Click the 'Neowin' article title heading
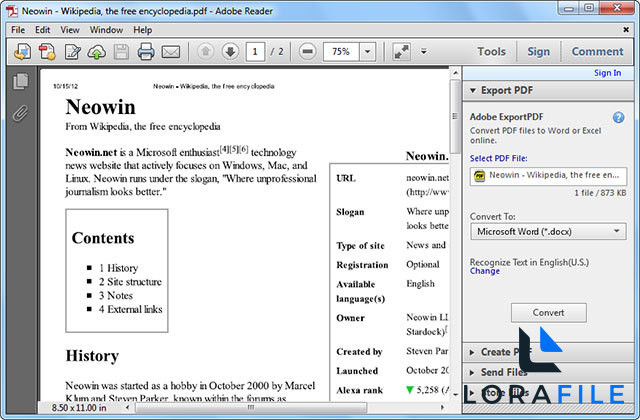The height and width of the screenshot is (420, 640). pos(100,107)
